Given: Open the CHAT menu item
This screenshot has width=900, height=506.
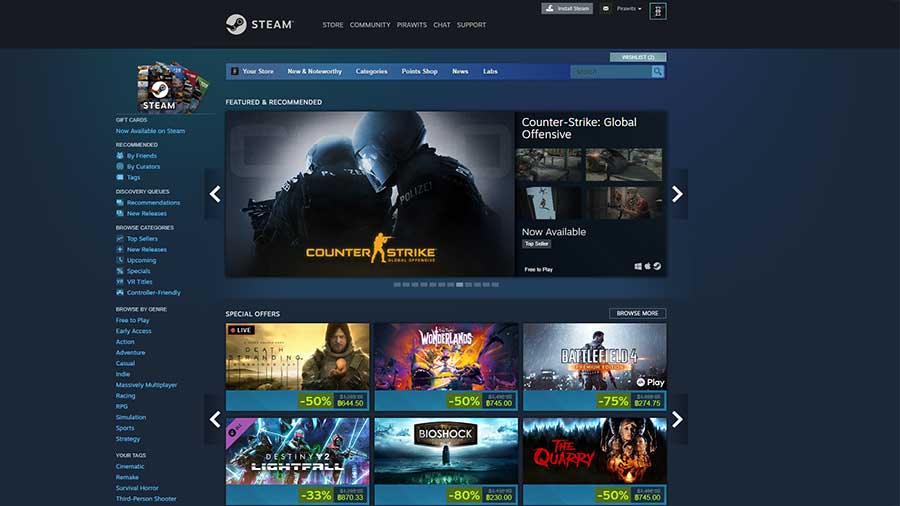Looking at the screenshot, I should [441, 25].
